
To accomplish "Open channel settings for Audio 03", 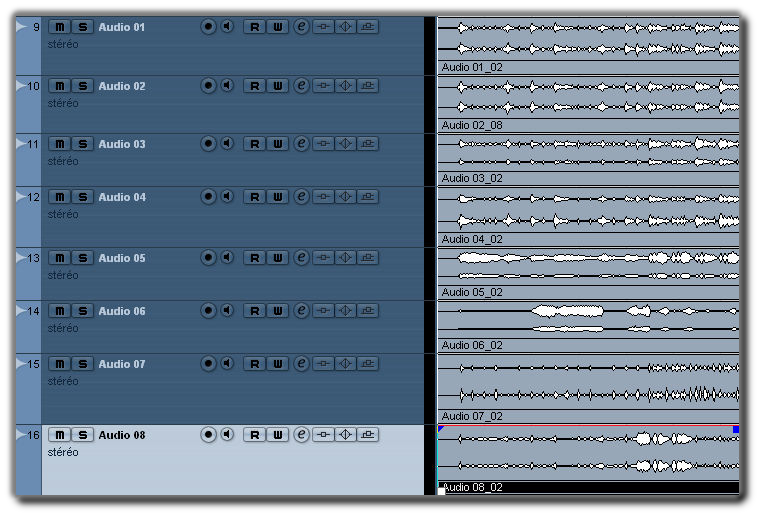I will pos(301,144).
